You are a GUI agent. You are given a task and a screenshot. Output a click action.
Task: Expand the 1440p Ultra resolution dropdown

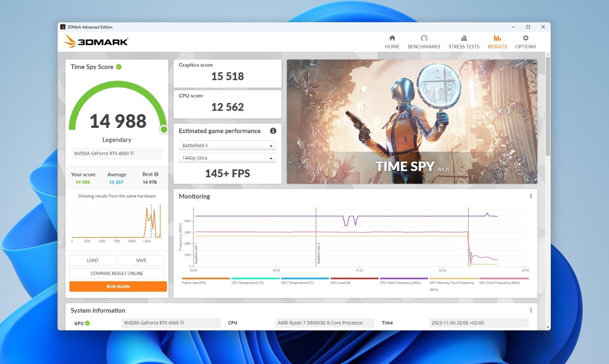coord(227,158)
